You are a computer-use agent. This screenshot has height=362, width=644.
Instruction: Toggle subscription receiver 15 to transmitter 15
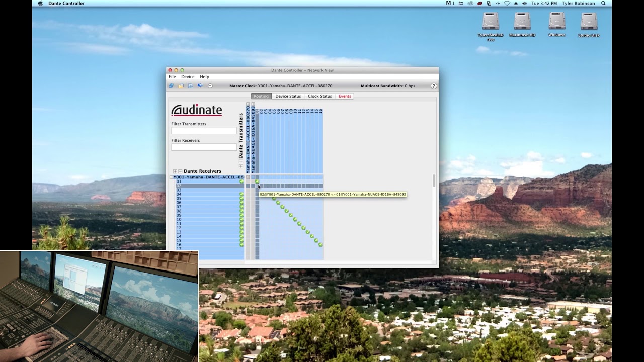click(x=316, y=241)
